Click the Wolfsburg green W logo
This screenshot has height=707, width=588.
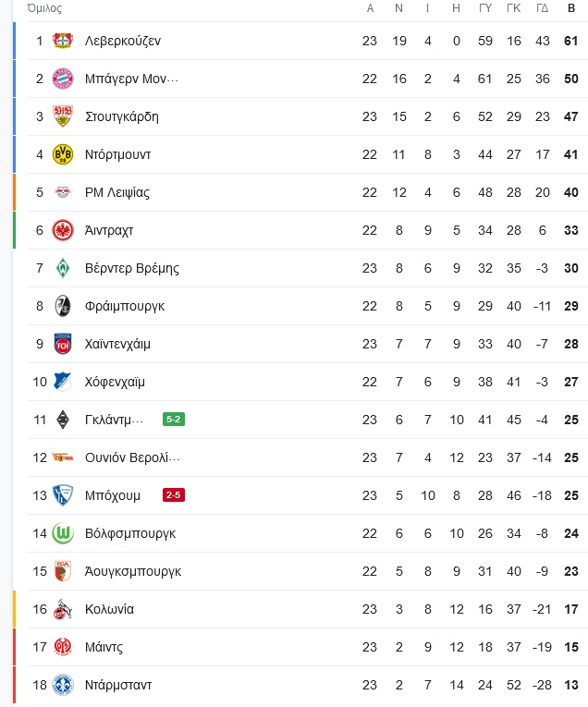point(63,533)
